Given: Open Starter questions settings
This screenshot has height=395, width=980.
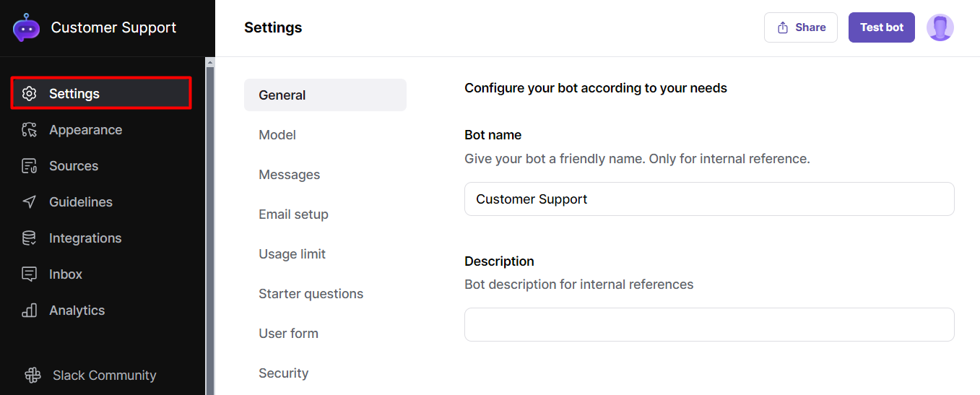Looking at the screenshot, I should (x=311, y=294).
